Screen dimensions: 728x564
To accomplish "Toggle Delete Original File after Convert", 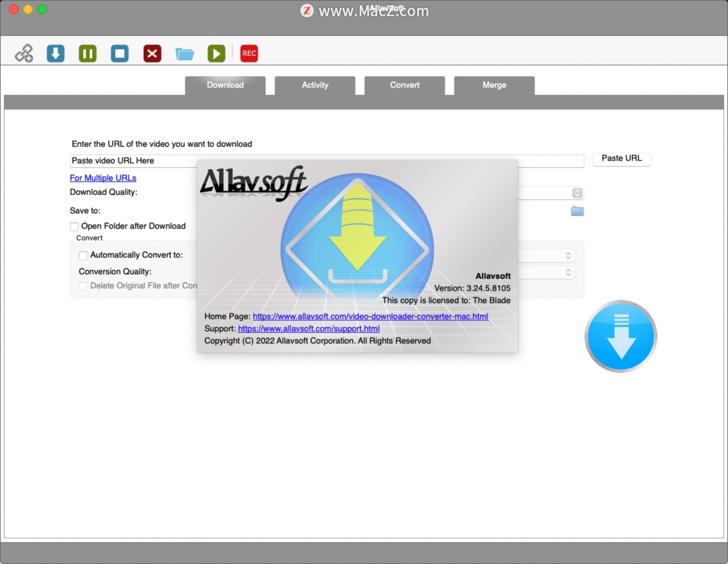I will click(x=83, y=286).
